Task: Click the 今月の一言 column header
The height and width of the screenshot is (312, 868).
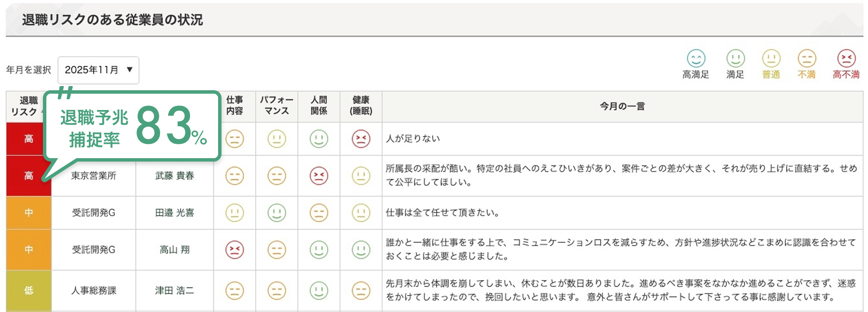Action: (622, 106)
